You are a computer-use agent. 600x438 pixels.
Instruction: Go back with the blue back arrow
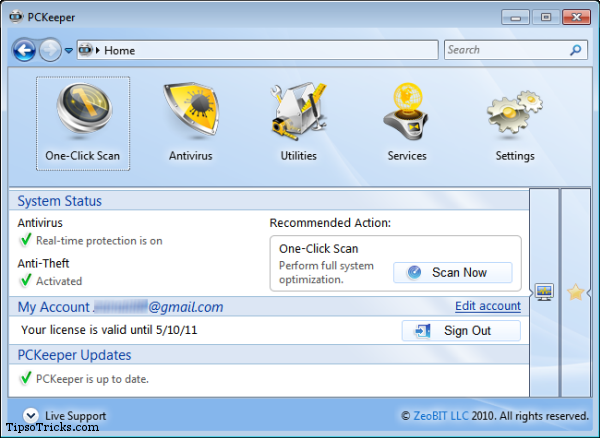[x=24, y=50]
